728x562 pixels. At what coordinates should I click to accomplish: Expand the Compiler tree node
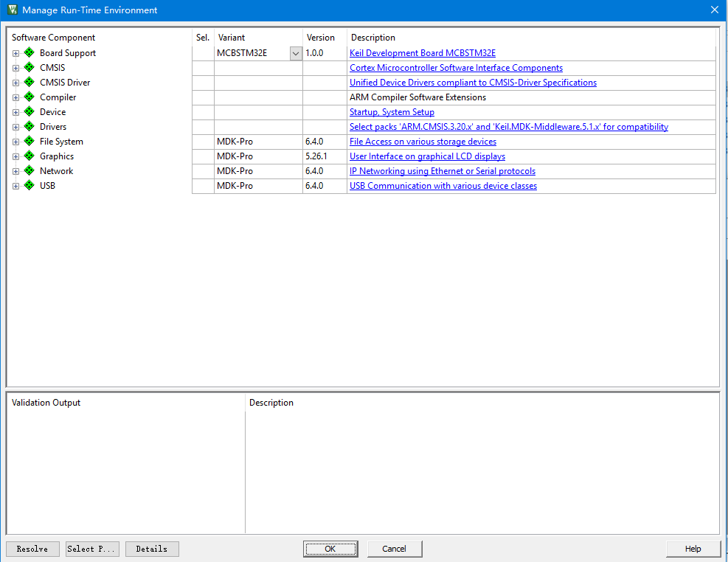point(15,98)
